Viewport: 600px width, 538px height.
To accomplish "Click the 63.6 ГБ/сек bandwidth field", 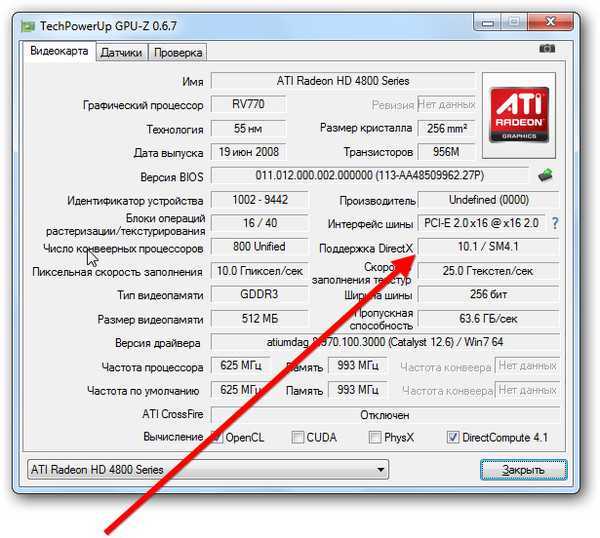I will click(x=489, y=319).
